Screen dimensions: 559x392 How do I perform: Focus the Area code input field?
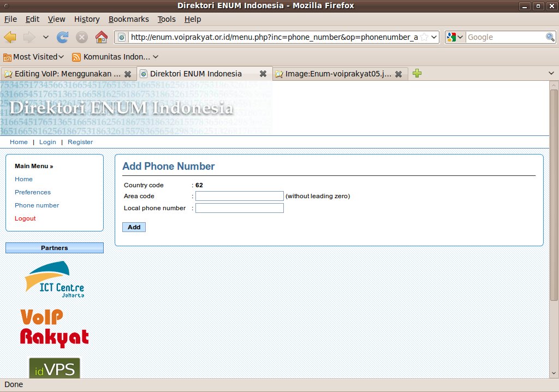(240, 196)
